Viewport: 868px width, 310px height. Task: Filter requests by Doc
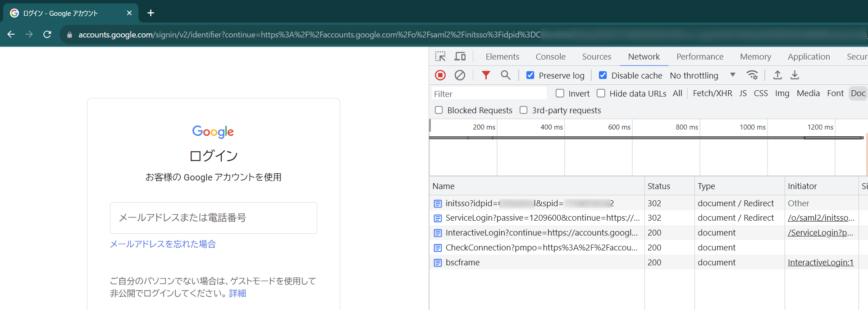[858, 93]
